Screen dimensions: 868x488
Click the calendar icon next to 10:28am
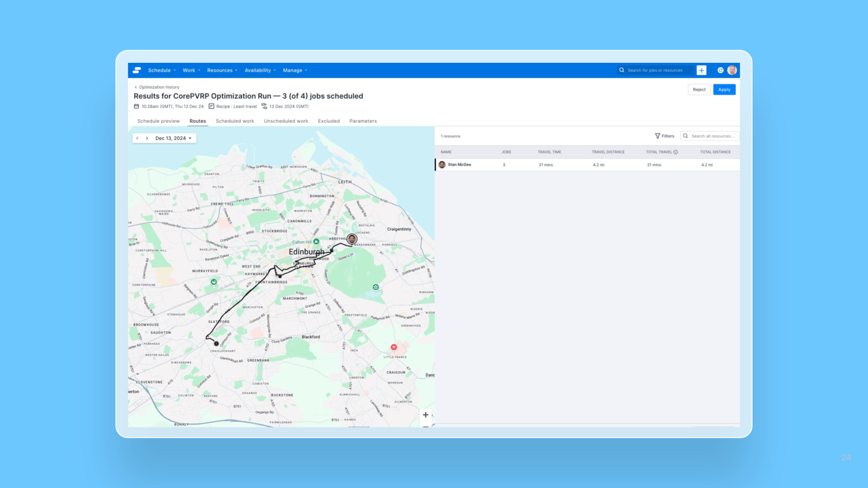pyautogui.click(x=137, y=107)
